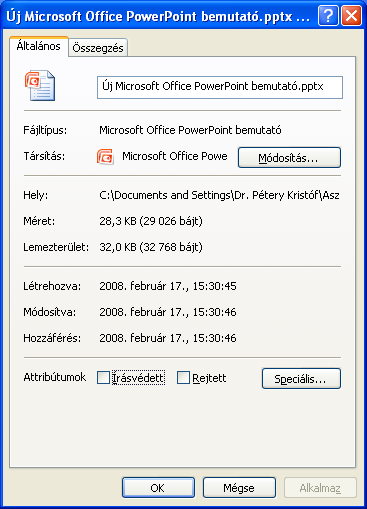
Task: Confirm with the OK button
Action: click(x=158, y=488)
